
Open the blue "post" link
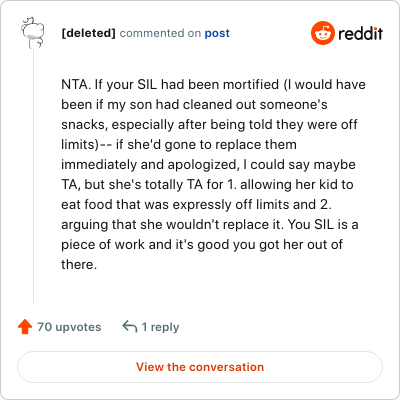click(x=217, y=33)
